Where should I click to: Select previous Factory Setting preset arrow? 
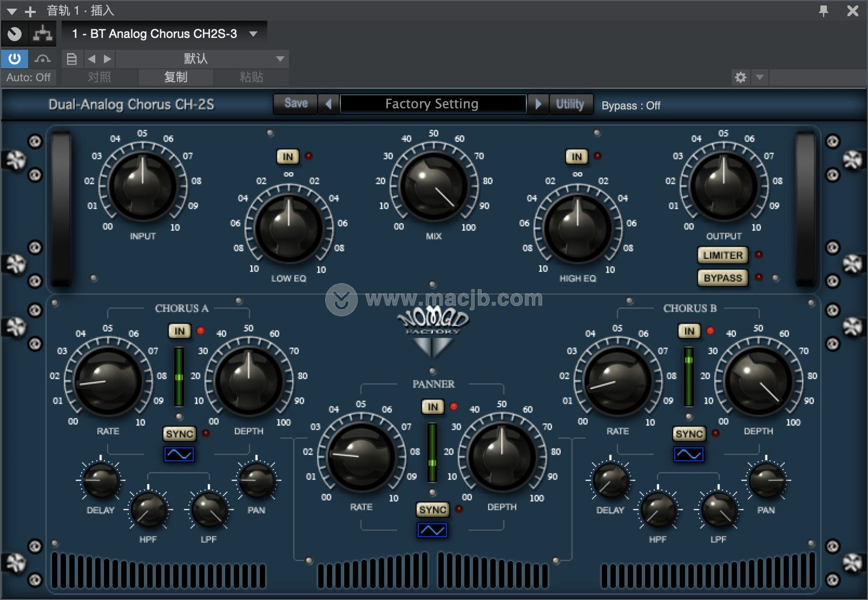coord(328,103)
